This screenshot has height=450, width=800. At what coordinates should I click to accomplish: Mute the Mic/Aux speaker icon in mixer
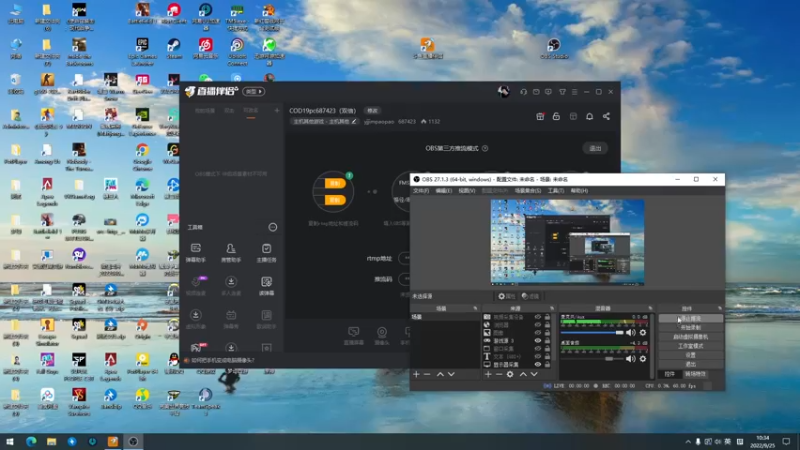(x=631, y=333)
